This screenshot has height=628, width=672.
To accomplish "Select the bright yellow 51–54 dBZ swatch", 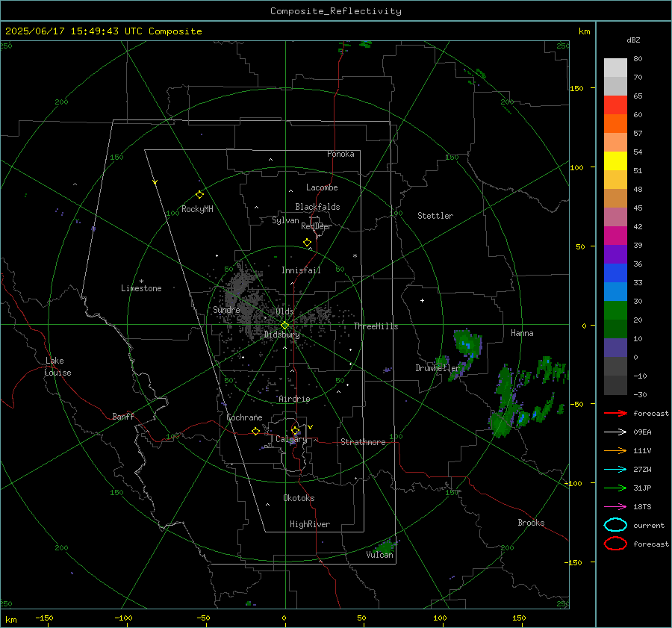I will pyautogui.click(x=615, y=161).
